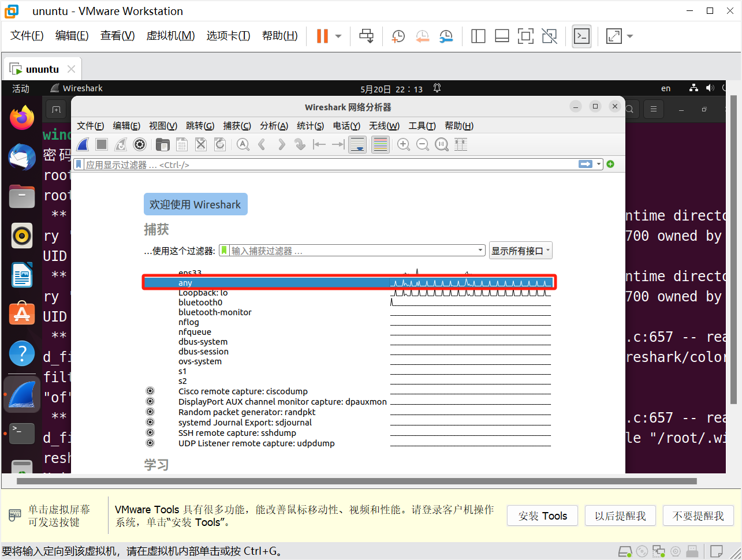The width and height of the screenshot is (742, 560).
Task: Click the zoom out icon in Wireshark
Action: click(423, 144)
